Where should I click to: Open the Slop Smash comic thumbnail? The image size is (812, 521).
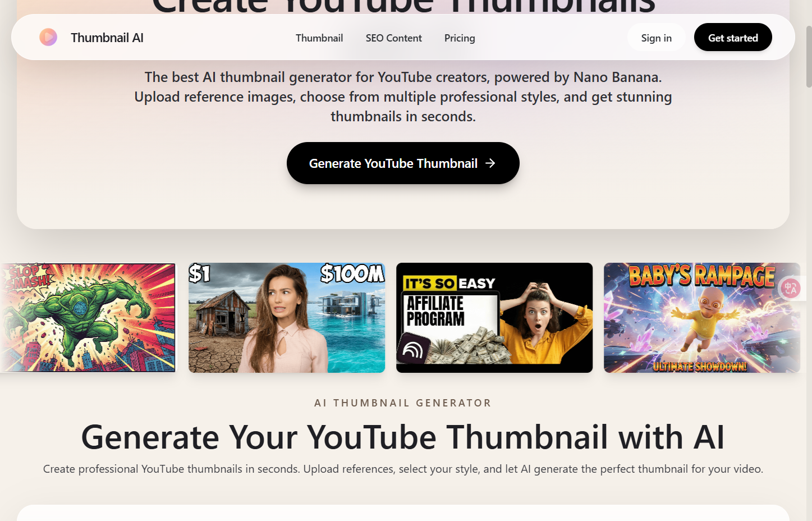pyautogui.click(x=87, y=317)
